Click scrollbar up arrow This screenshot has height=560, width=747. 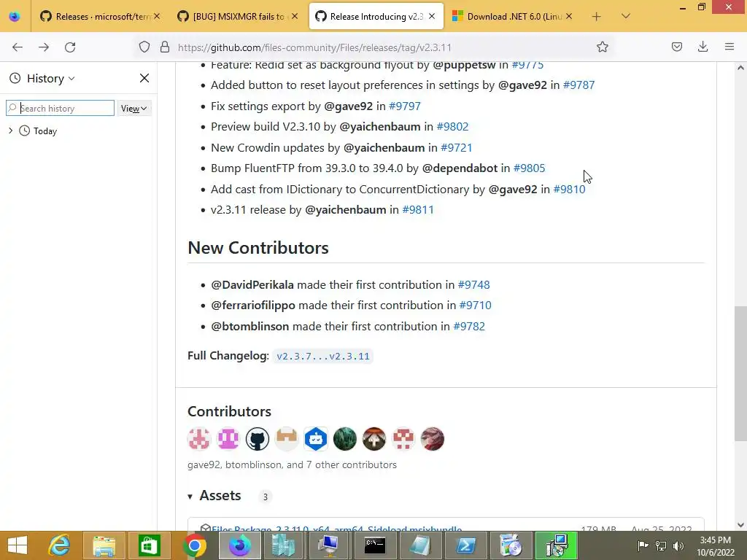click(x=740, y=68)
